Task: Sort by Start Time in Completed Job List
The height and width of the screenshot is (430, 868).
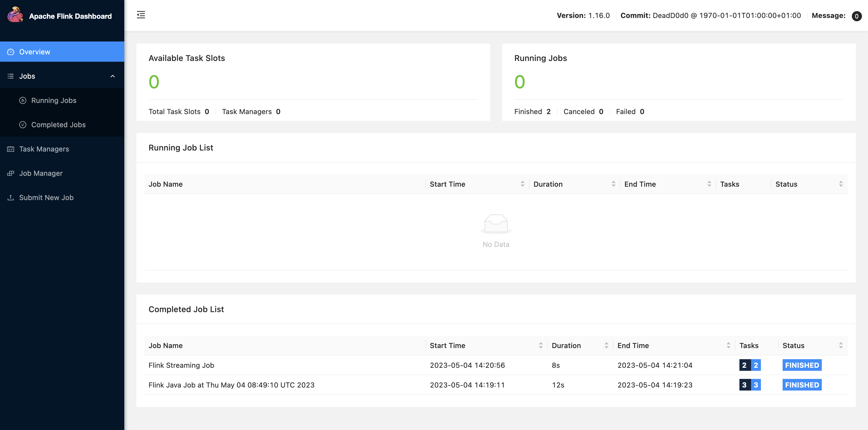Action: [540, 345]
